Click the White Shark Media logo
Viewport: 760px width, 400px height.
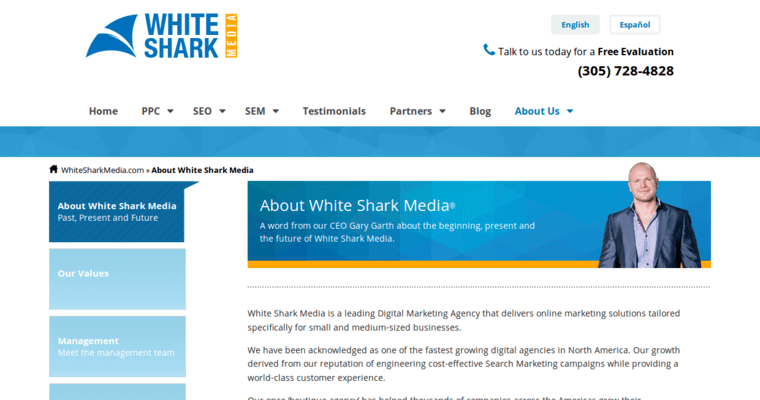(x=162, y=36)
